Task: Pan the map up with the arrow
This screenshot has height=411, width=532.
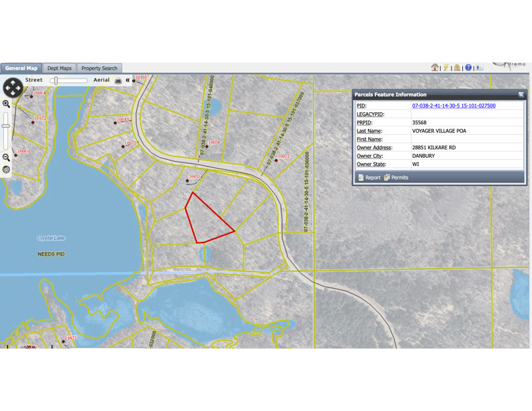Action: coord(13,83)
